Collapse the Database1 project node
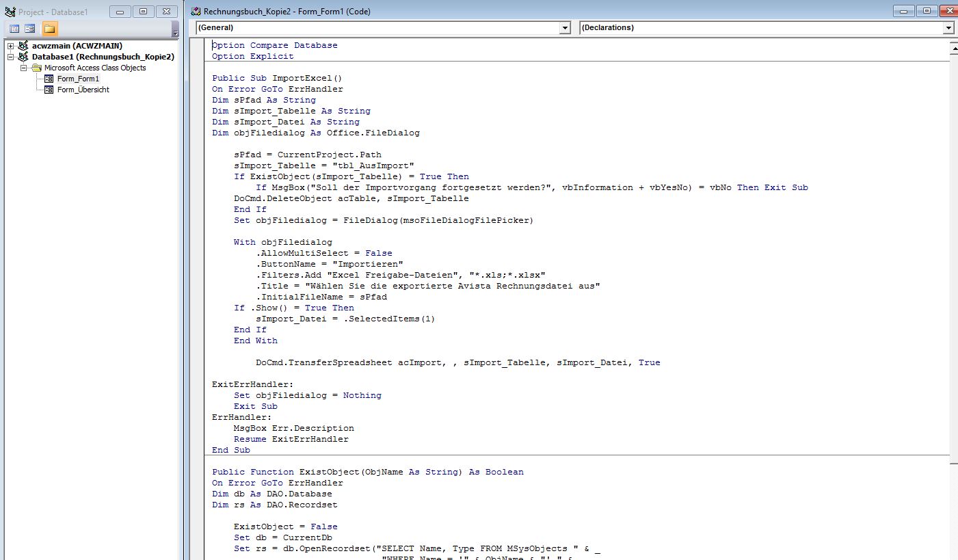Screen dimensions: 958x560 pos(11,57)
